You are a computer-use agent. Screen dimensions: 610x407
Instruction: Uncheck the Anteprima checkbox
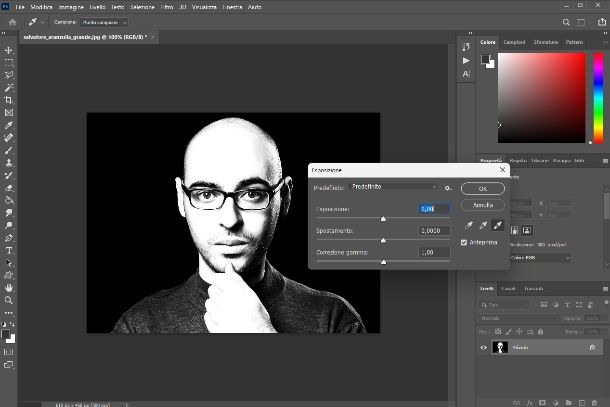coord(464,242)
